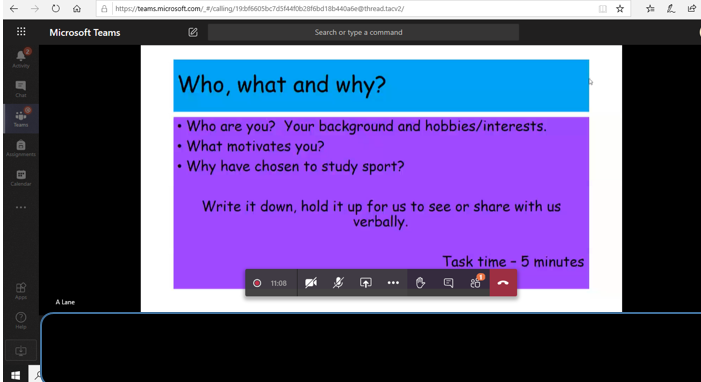Click the browser address bar URL
This screenshot has height=382, width=701.
[x=260, y=8]
